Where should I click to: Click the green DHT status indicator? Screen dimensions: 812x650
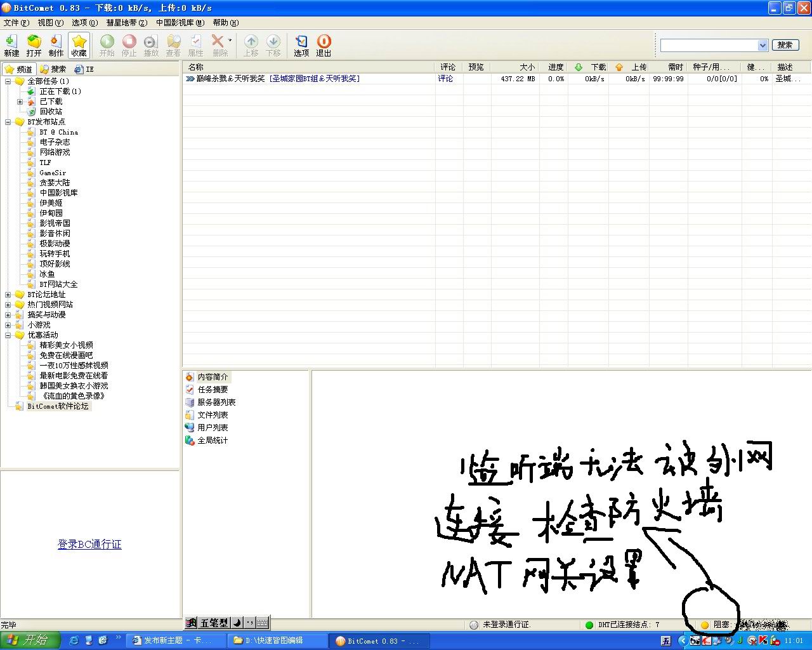589,625
